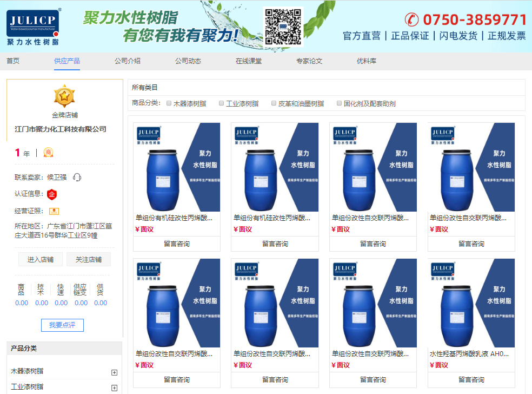Image resolution: width=532 pixels, height=394 pixels.
Task: Click the 所有类目 heading
Action: pyautogui.click(x=144, y=88)
